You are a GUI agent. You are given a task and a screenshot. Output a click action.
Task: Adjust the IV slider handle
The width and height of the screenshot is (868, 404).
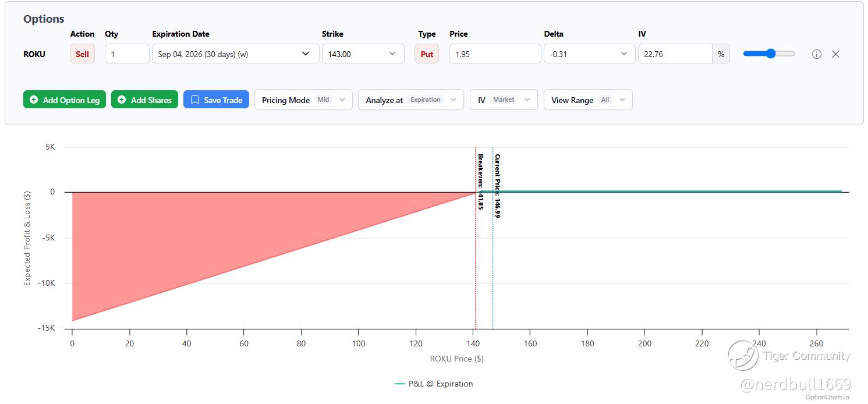point(771,54)
